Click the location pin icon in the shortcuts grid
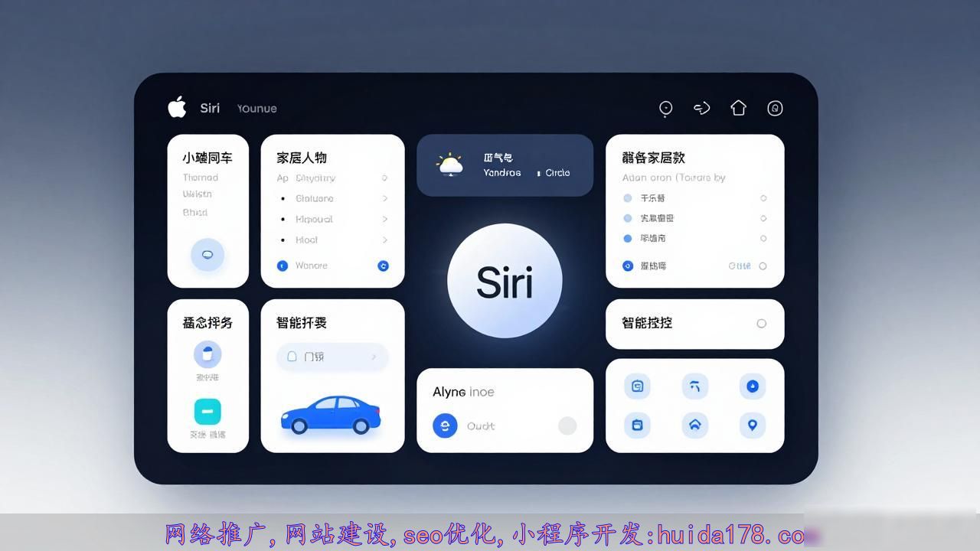This screenshot has width=980, height=551. pos(752,425)
